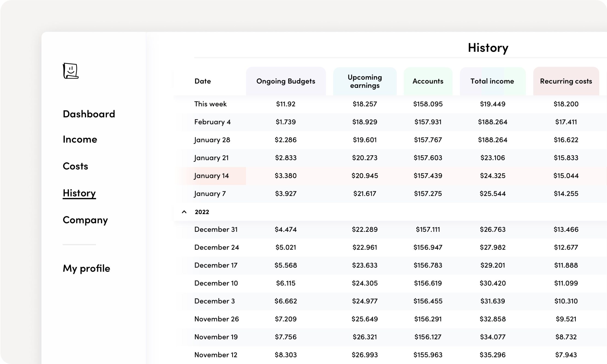Select the highlighted January 14 row

coord(390,176)
